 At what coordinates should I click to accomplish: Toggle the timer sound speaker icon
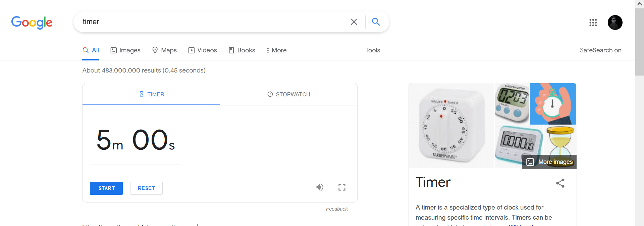coord(320,187)
